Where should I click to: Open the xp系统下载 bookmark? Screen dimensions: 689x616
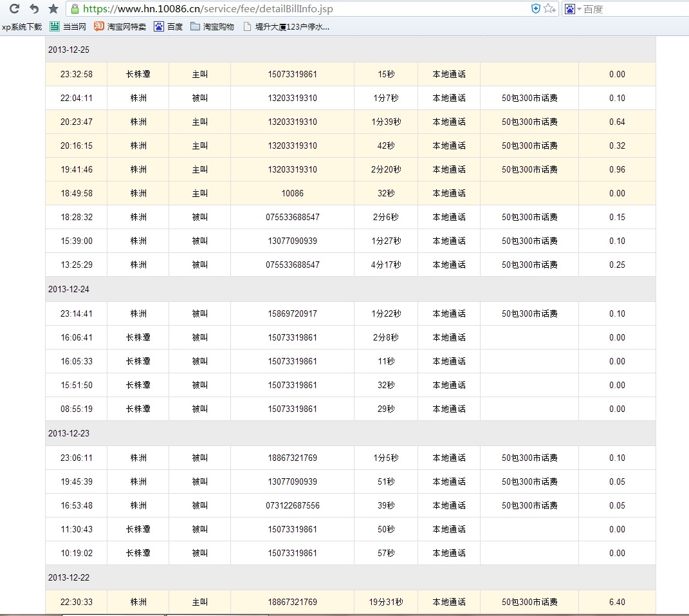coord(21,26)
